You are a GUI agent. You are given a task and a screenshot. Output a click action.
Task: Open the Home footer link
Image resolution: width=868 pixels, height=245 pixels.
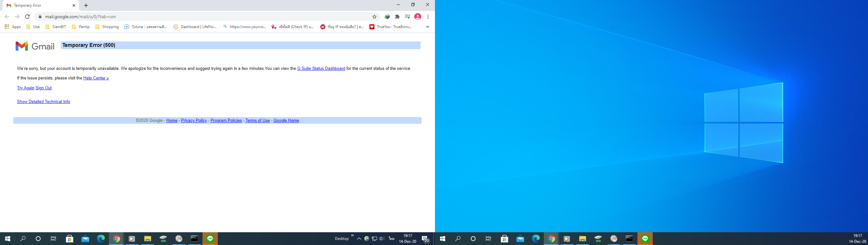172,121
